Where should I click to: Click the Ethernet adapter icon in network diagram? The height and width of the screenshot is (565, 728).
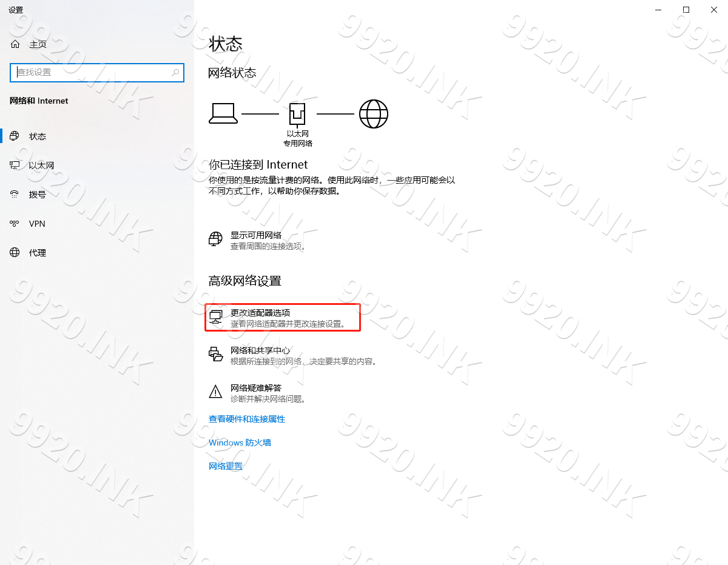click(297, 113)
